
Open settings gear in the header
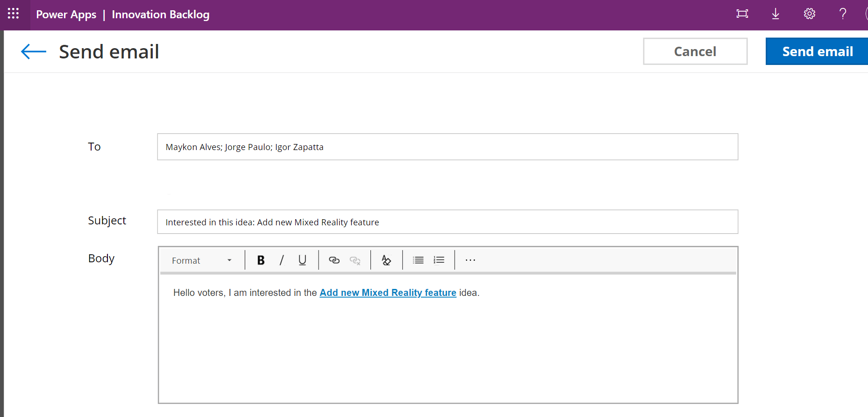coord(809,14)
